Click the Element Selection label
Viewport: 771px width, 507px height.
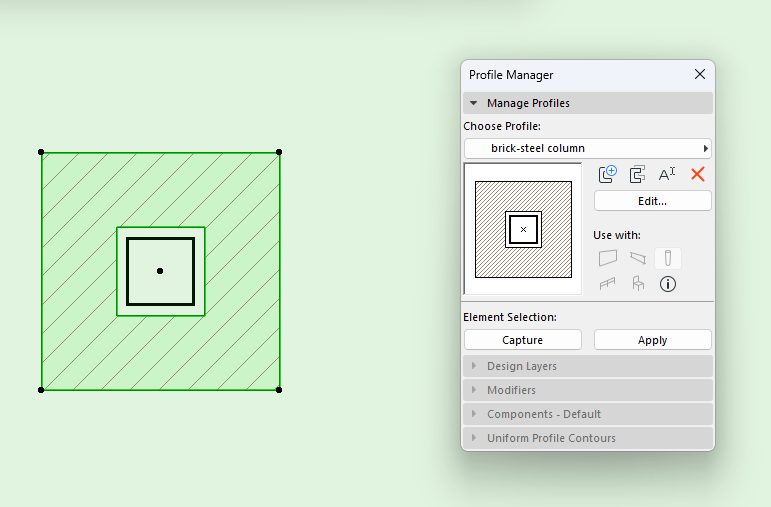click(x=510, y=317)
